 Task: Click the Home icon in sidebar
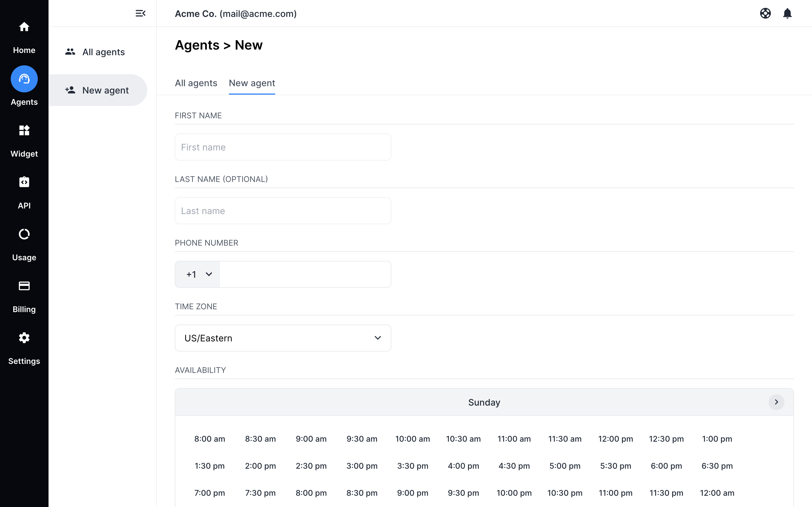(x=24, y=27)
